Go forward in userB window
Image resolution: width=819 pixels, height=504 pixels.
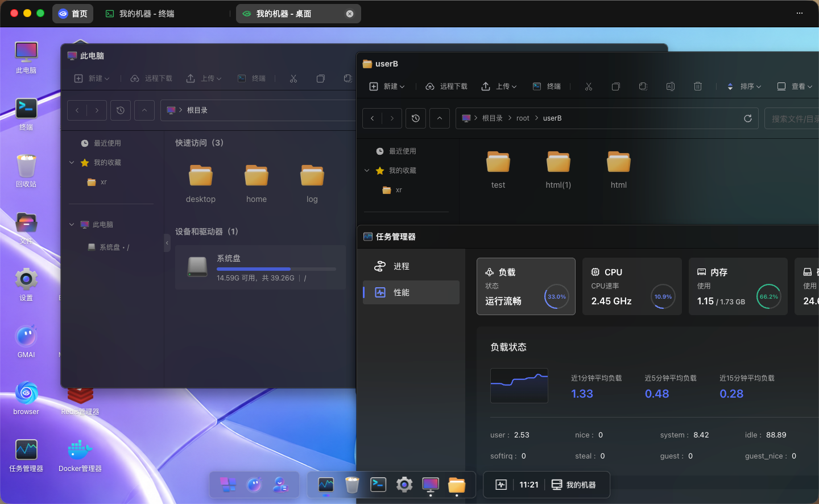point(392,118)
